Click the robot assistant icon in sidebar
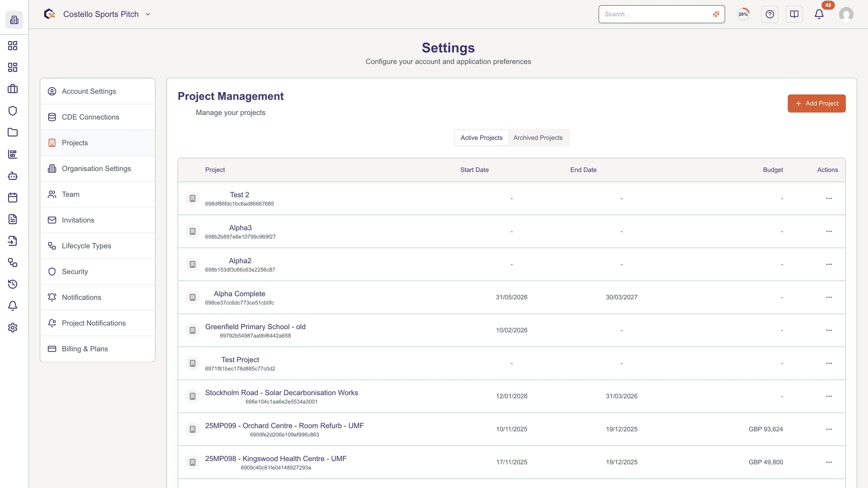The image size is (868, 488). (13, 176)
